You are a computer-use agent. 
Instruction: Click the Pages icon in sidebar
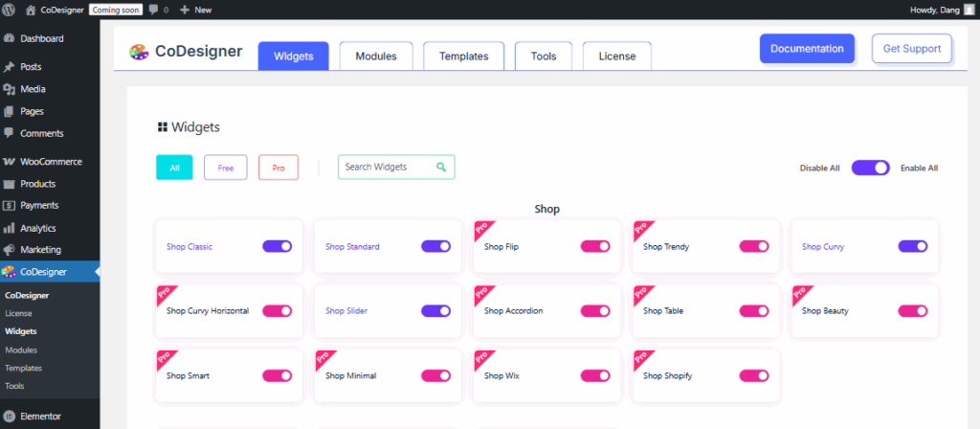click(9, 111)
